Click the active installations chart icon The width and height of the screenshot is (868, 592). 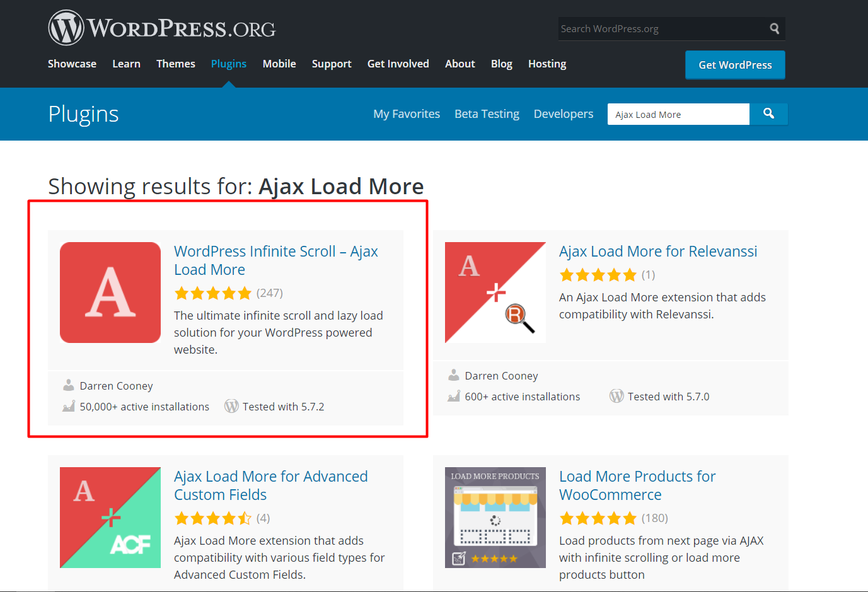[68, 406]
